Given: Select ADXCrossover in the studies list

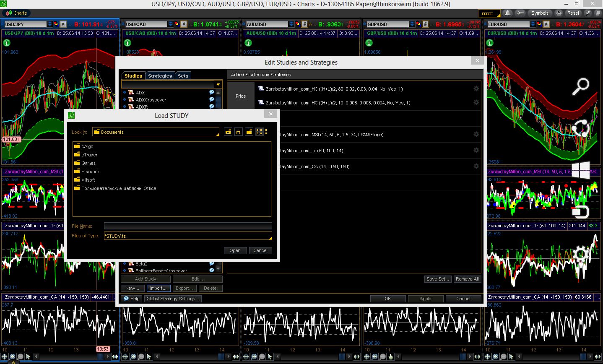Looking at the screenshot, I should click(151, 100).
